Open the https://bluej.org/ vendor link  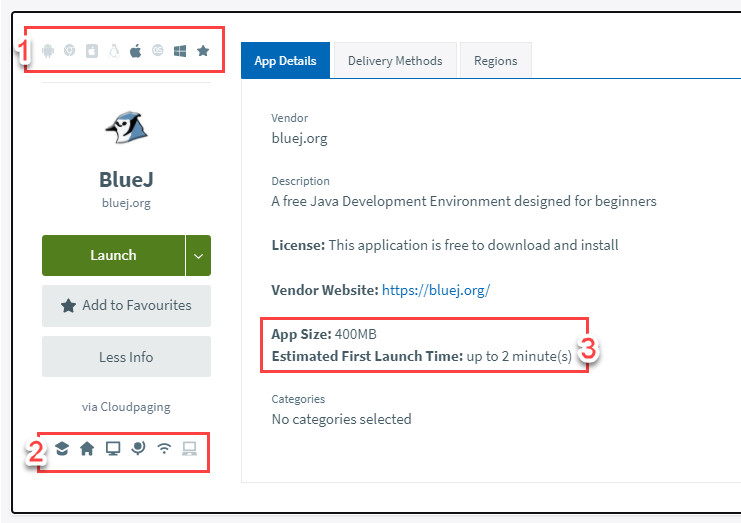(436, 290)
